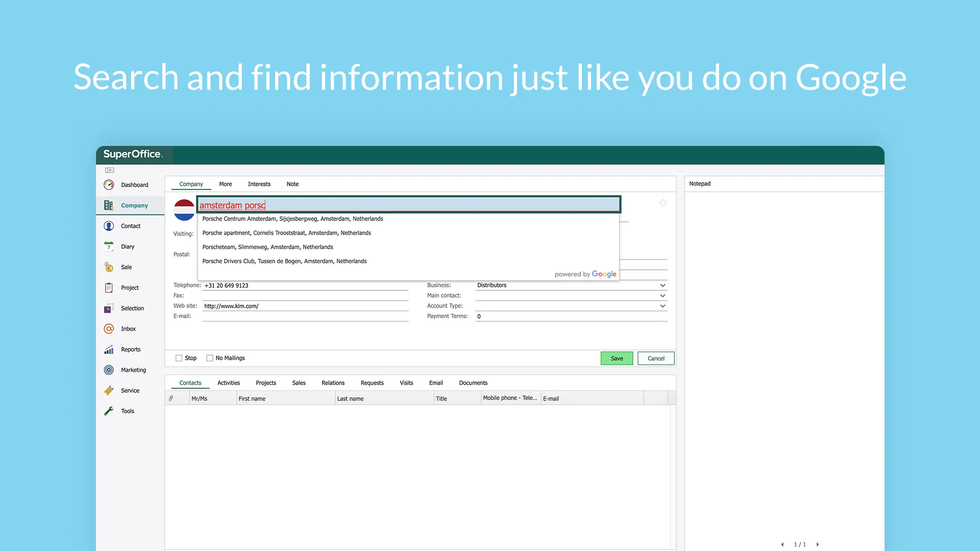Image resolution: width=980 pixels, height=551 pixels.
Task: Expand the Business dropdown
Action: click(663, 285)
